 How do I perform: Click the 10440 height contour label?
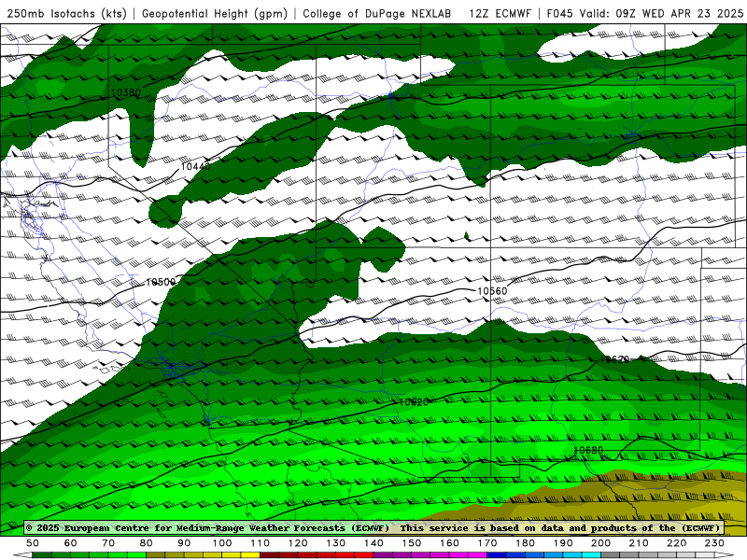[195, 166]
